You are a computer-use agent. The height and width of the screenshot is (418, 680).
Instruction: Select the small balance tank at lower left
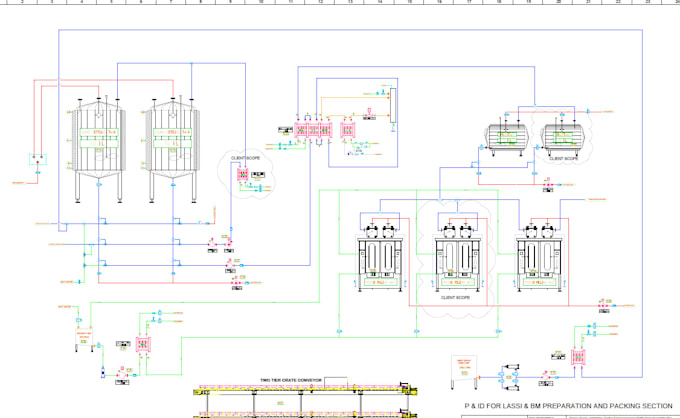[x=84, y=339]
